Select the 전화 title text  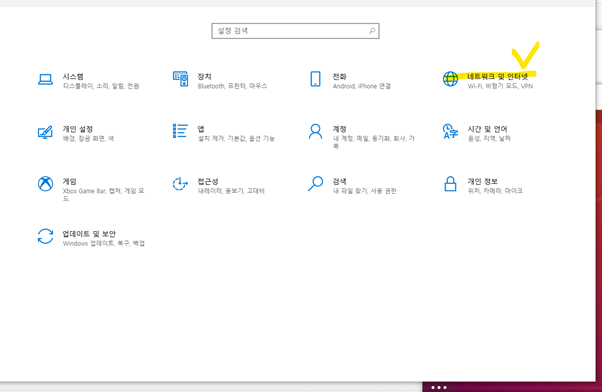coord(339,76)
